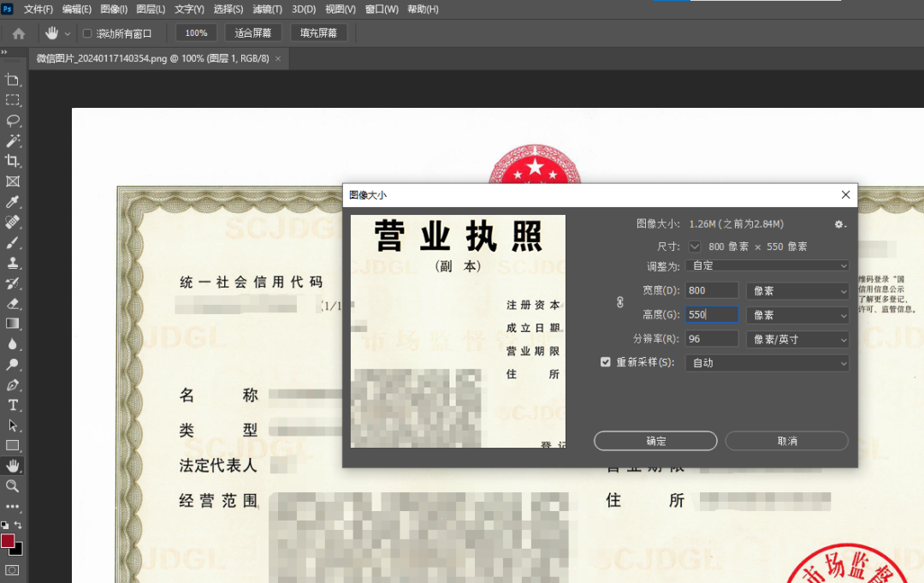
Task: Select the Pen tool
Action: point(10,384)
